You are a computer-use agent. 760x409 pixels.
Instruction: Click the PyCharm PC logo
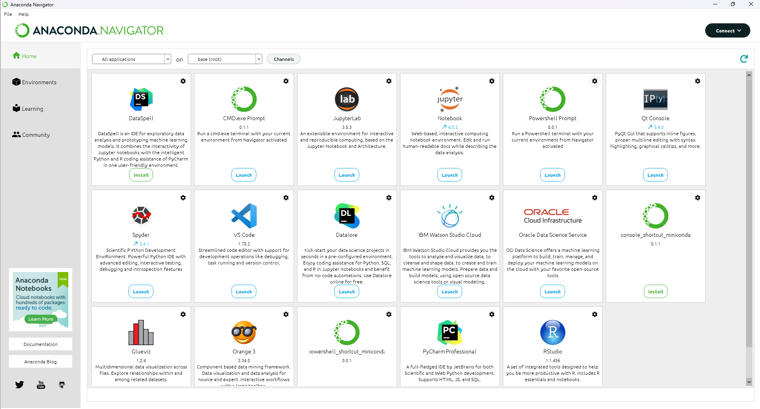pyautogui.click(x=449, y=332)
